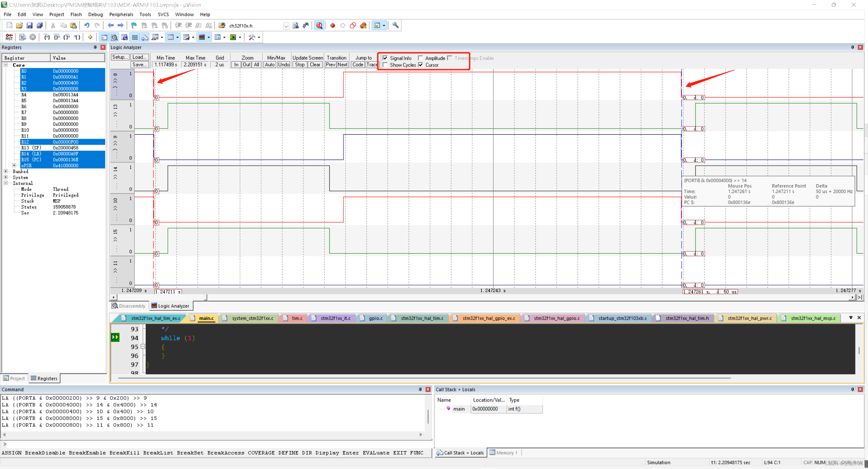Click the Zoom All button

click(257, 64)
